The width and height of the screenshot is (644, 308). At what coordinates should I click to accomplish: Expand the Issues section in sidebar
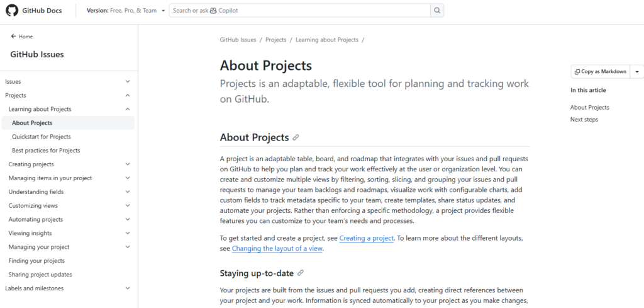pyautogui.click(x=128, y=81)
